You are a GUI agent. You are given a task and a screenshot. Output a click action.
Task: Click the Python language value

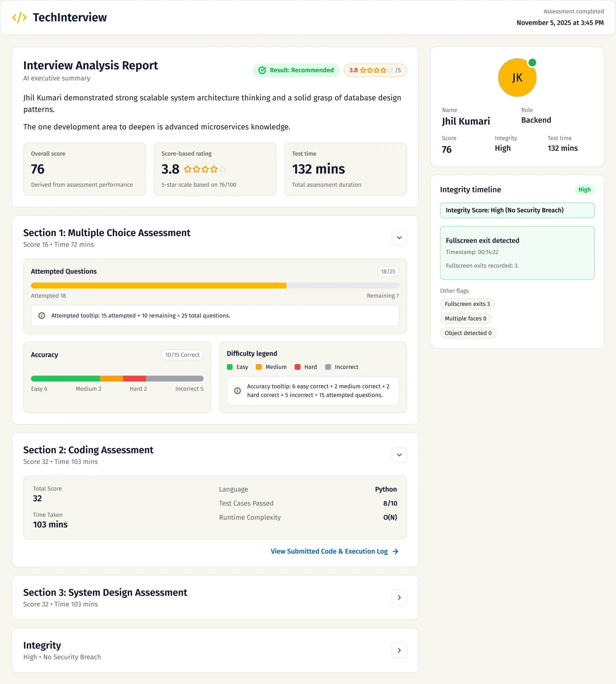386,489
